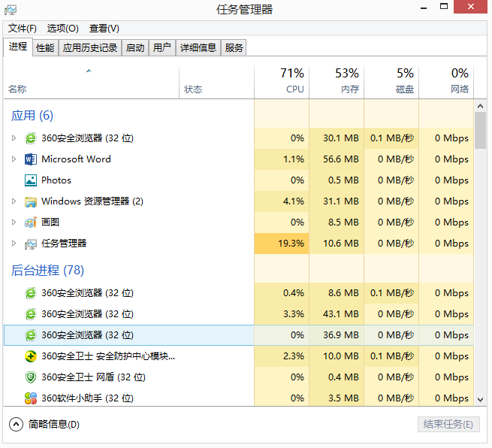Click browser icon in the highlighted 36.9 MB row
This screenshot has height=448, width=492.
[x=31, y=335]
